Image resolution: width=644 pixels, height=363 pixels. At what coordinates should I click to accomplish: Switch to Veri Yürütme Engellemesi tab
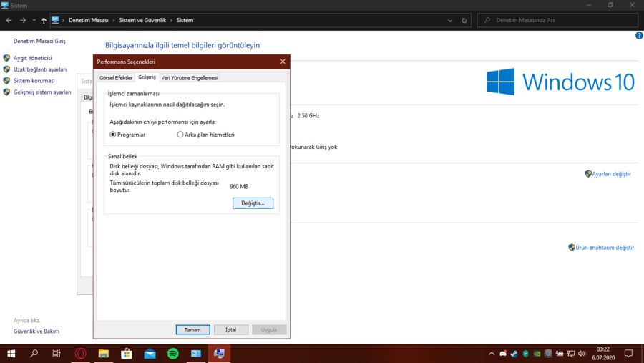190,78
